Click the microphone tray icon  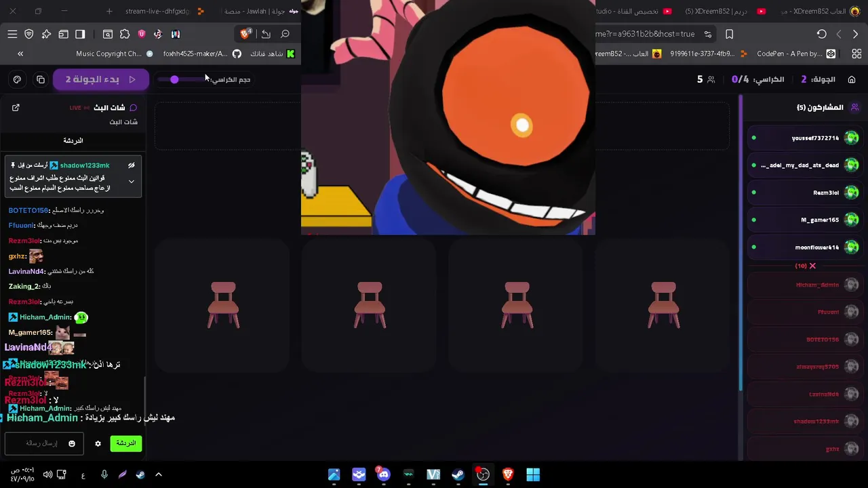tap(104, 474)
